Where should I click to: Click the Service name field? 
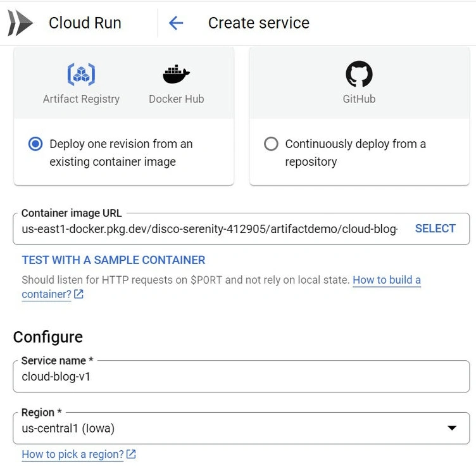[241, 377]
